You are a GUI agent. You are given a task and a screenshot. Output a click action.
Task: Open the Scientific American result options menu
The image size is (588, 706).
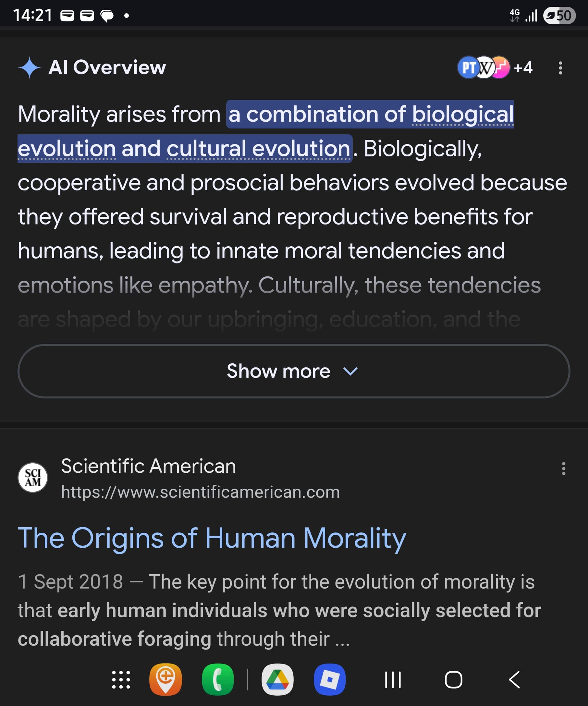(563, 468)
